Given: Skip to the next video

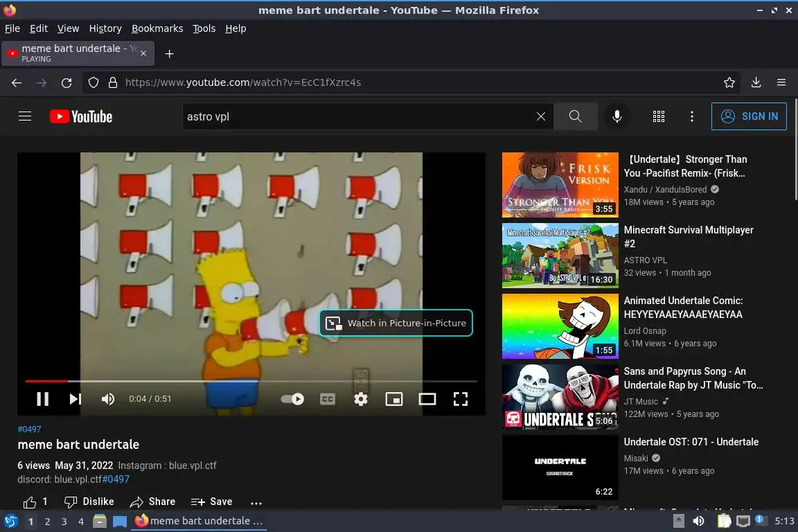Looking at the screenshot, I should coord(76,399).
